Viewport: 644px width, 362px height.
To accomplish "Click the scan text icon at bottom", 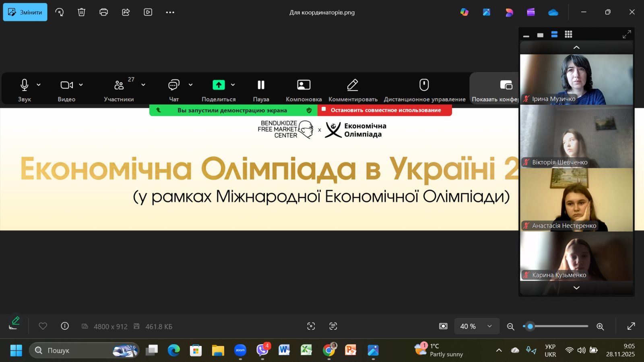I will [x=333, y=326].
